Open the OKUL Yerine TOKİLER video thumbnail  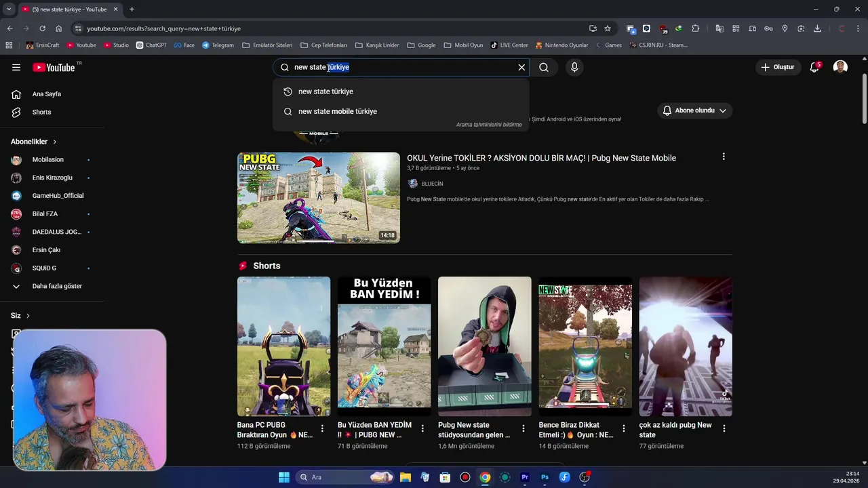point(319,198)
